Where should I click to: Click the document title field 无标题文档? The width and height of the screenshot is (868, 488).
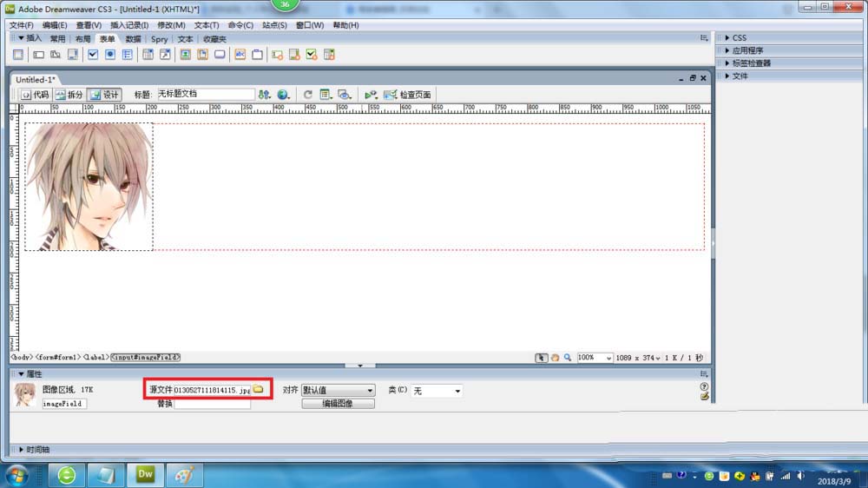(206, 94)
